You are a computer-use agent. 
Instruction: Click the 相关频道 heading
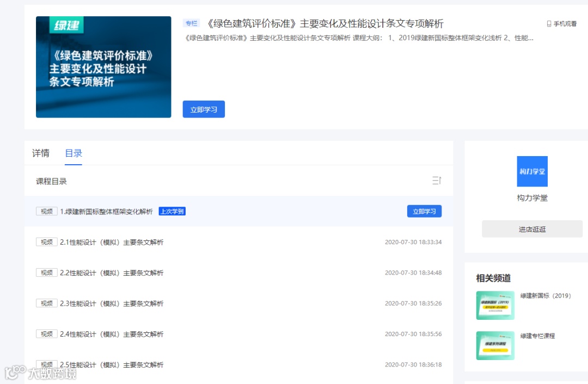click(493, 278)
